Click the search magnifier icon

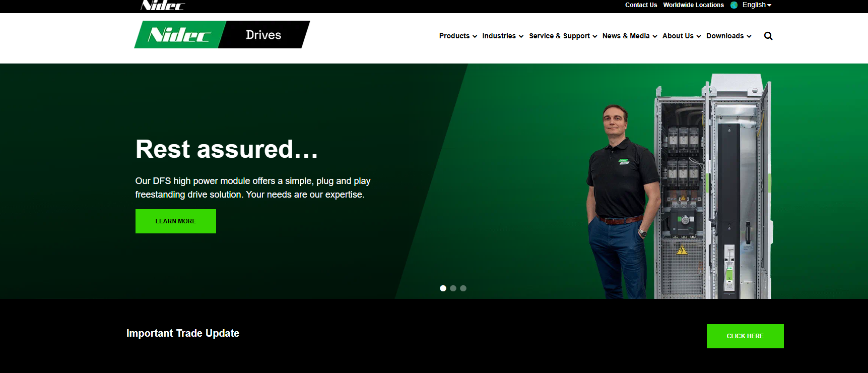coord(768,36)
